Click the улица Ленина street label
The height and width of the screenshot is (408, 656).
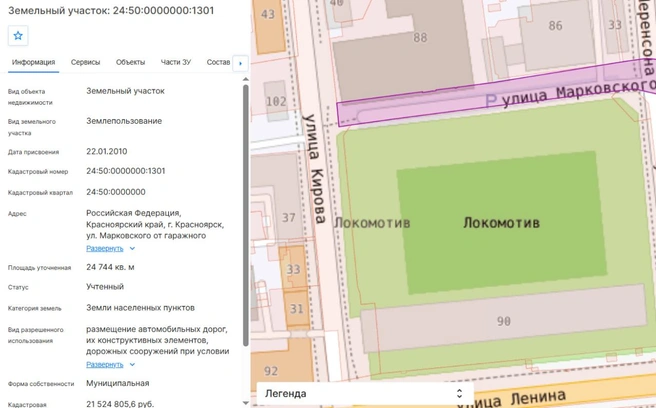point(512,398)
